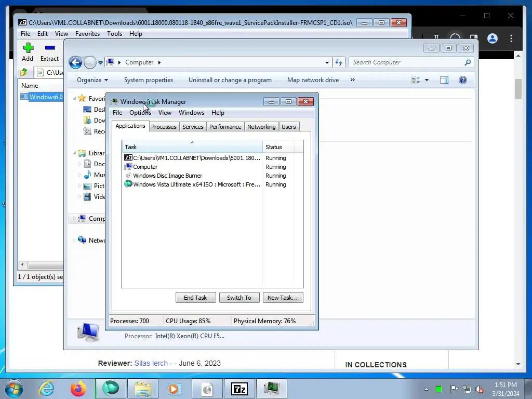Screen dimensions: 532x399
Task: Click the Task Manager taskbar icon
Action: point(272,389)
